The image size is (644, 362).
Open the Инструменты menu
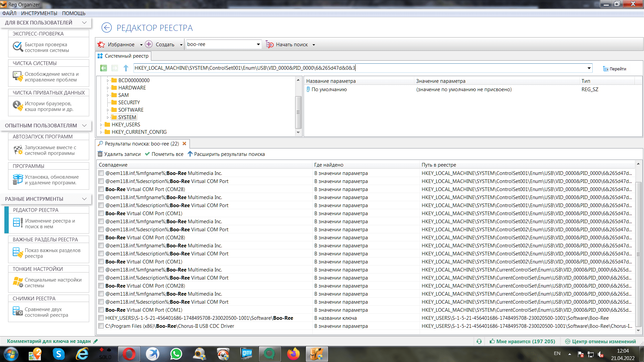(x=39, y=13)
